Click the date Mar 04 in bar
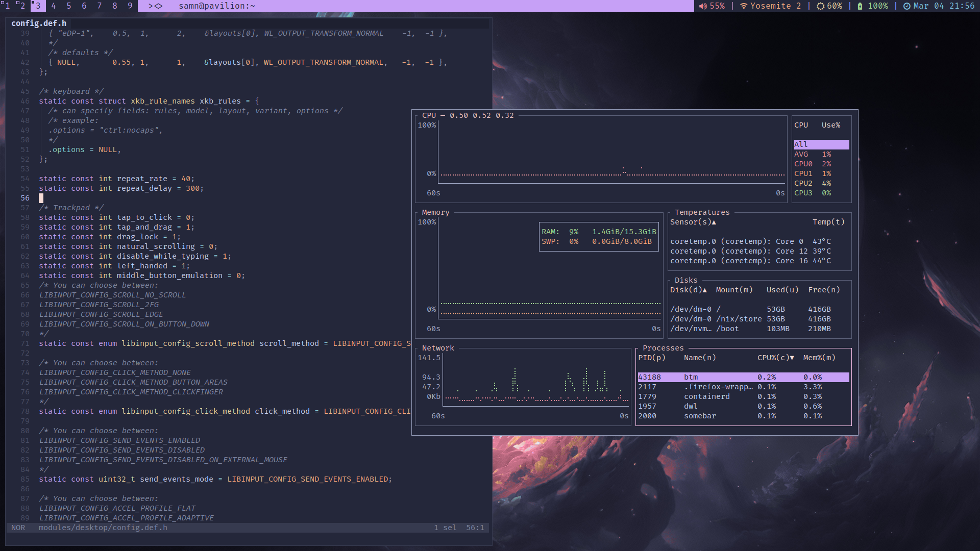This screenshot has width=980, height=551. (929, 6)
